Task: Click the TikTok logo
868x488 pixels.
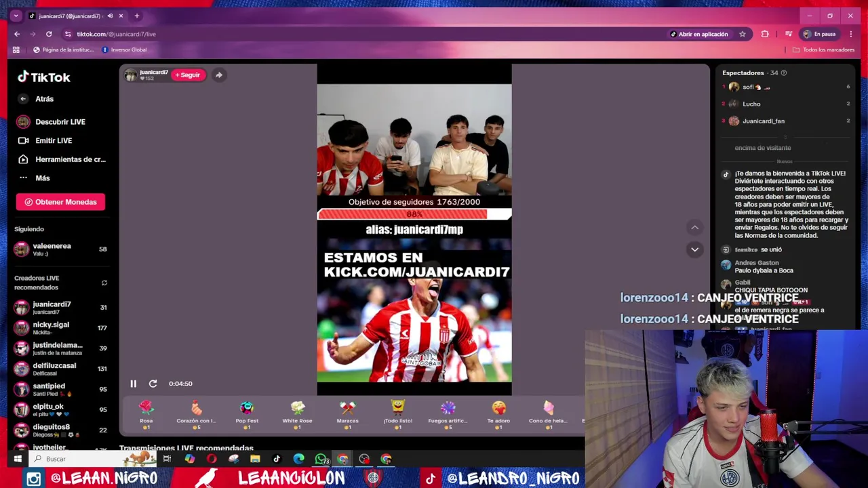Action: pyautogui.click(x=43, y=77)
